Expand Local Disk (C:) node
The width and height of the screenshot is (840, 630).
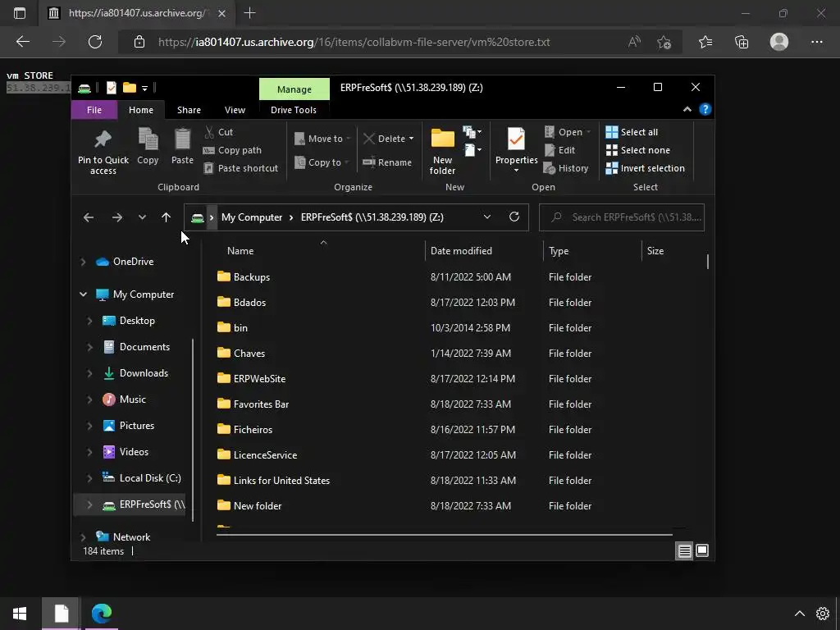(x=89, y=478)
